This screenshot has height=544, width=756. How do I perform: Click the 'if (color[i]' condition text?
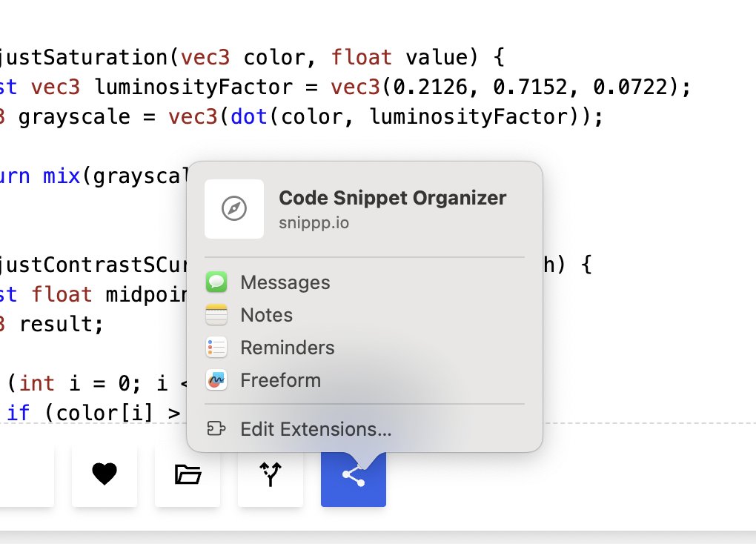tap(80, 414)
